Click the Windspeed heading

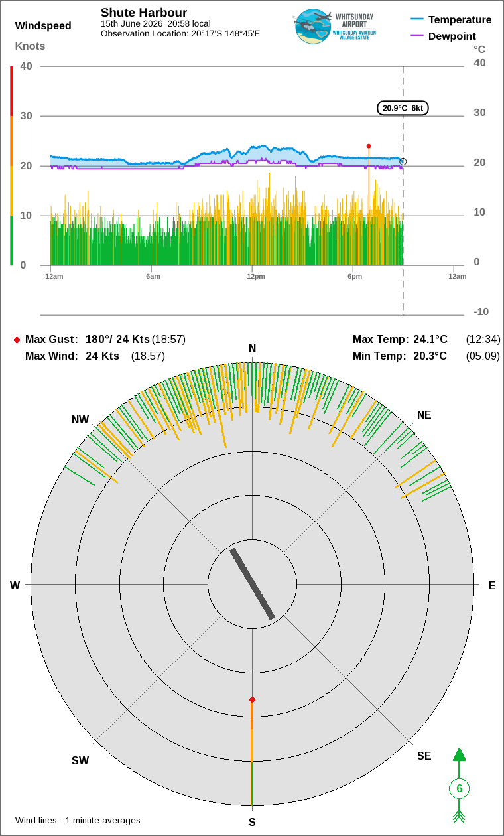point(43,26)
